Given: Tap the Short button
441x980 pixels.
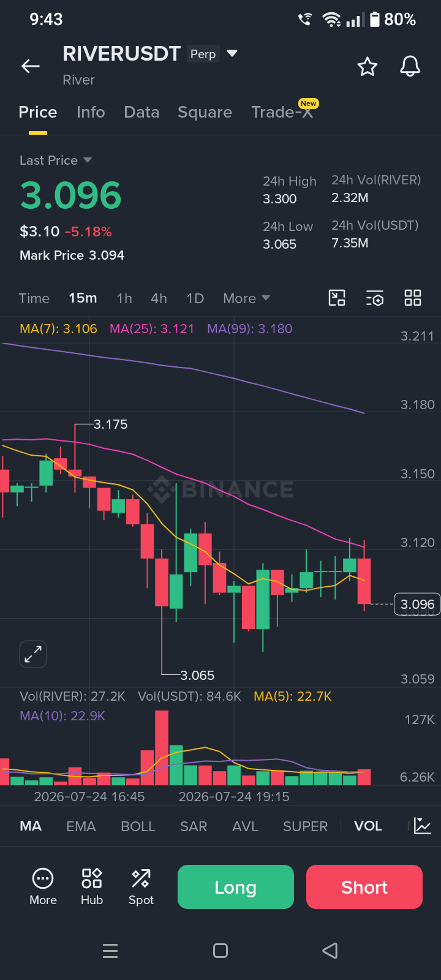Looking at the screenshot, I should [364, 887].
